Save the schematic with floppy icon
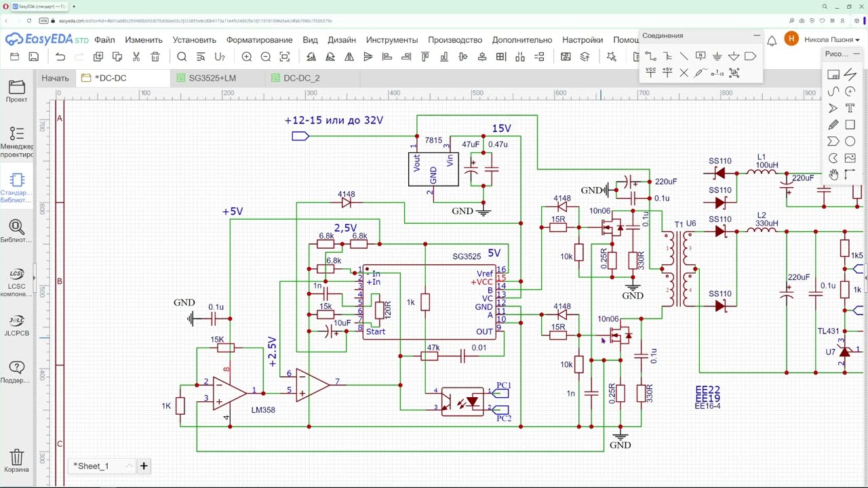868x488 pixels. click(x=34, y=57)
